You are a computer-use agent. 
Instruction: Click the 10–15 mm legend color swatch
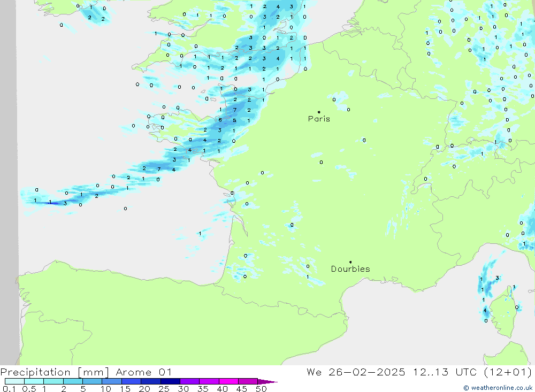(112, 381)
